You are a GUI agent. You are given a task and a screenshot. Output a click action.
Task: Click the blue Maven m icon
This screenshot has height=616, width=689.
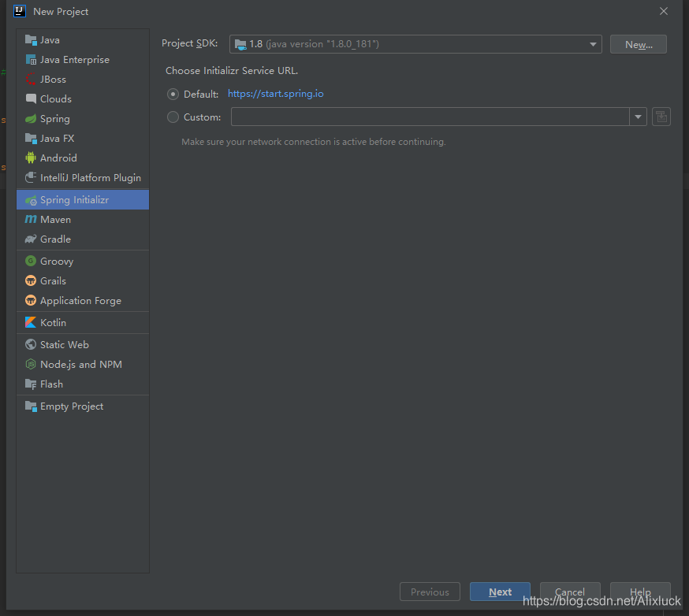pos(31,219)
